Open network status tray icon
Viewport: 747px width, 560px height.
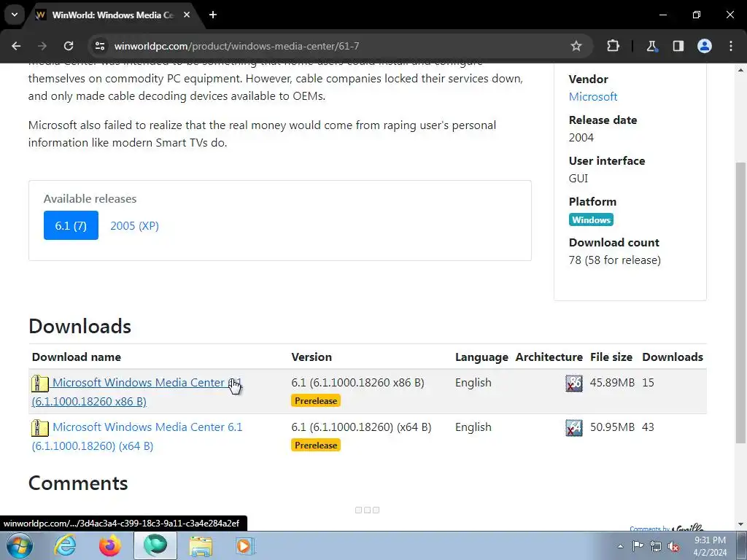point(656,546)
